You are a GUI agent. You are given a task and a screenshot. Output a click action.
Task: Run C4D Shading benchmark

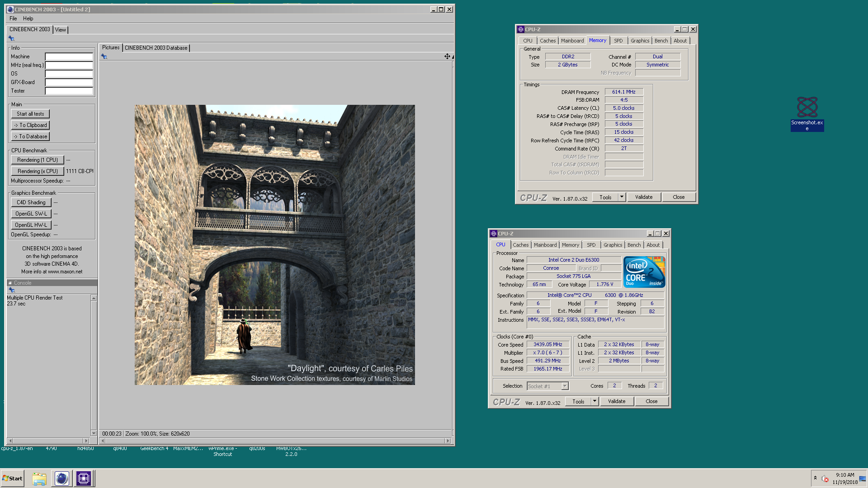point(31,202)
